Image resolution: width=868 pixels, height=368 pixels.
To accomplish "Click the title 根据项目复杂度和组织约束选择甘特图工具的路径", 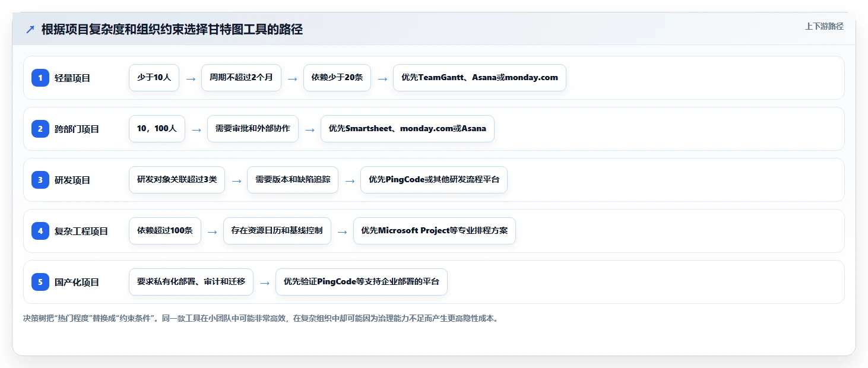I will pyautogui.click(x=172, y=29).
